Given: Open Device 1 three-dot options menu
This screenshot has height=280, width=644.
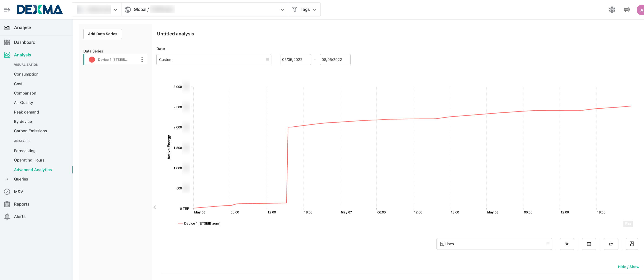Looking at the screenshot, I should [x=142, y=60].
